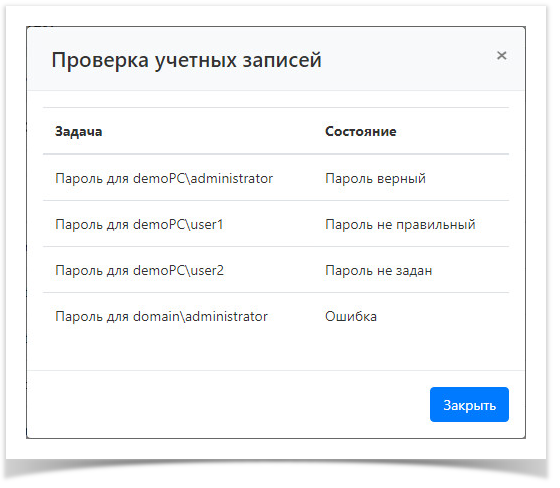Click the Закрыть button

(469, 405)
